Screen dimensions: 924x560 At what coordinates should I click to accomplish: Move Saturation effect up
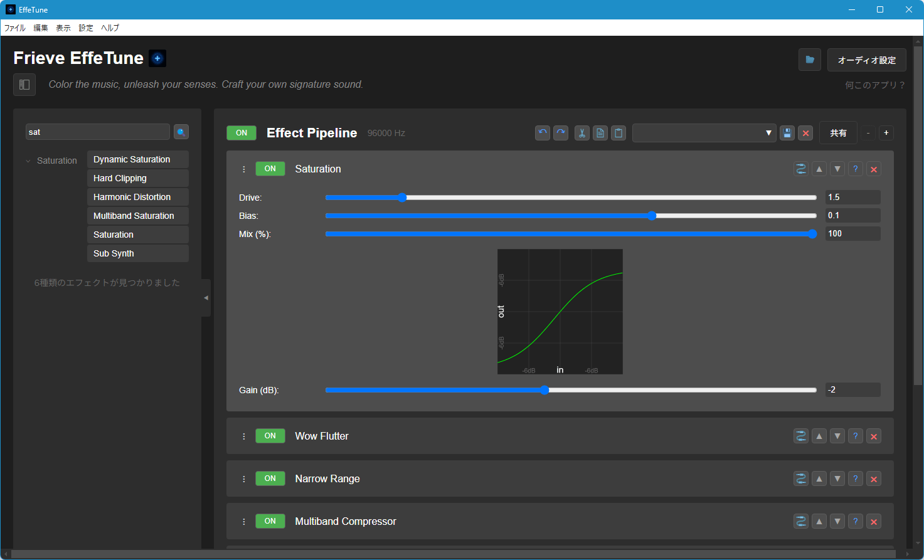pos(819,169)
